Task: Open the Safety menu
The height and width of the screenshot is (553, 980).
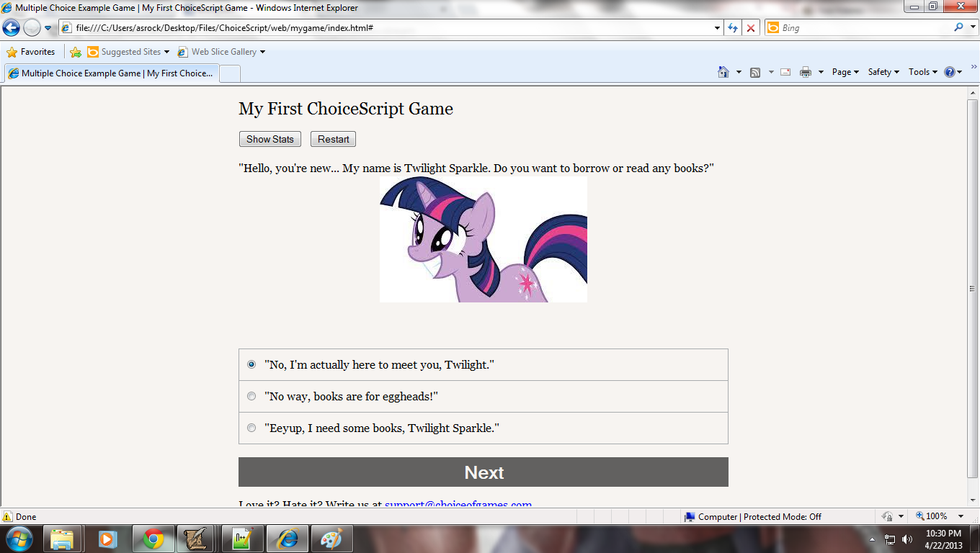Action: point(883,72)
